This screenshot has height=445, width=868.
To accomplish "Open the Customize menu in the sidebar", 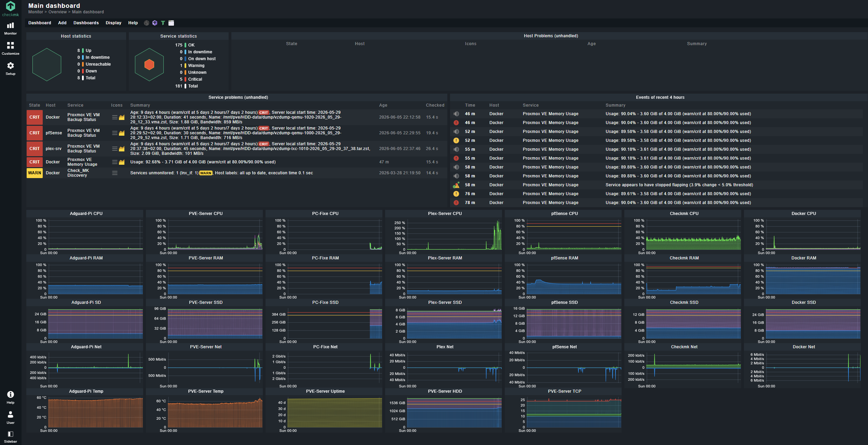I will point(11,48).
